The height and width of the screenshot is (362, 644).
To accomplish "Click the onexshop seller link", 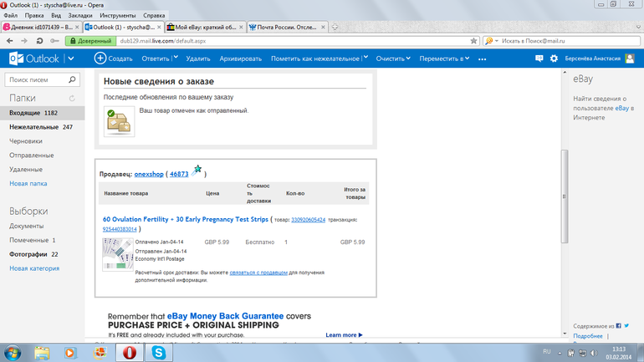I will (148, 175).
